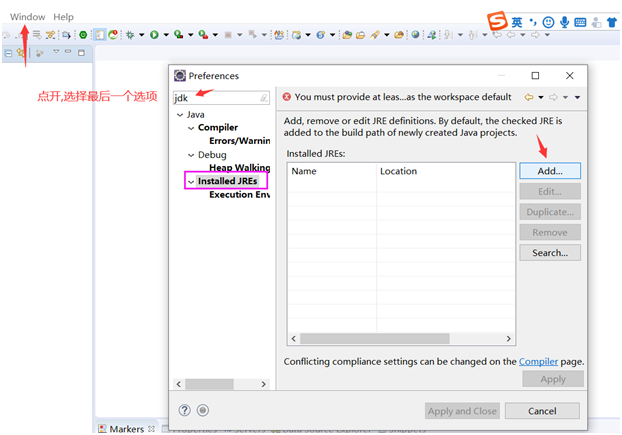Open left panel View Menu triangle
This screenshot has height=435, width=622.
pyautogui.click(x=56, y=52)
